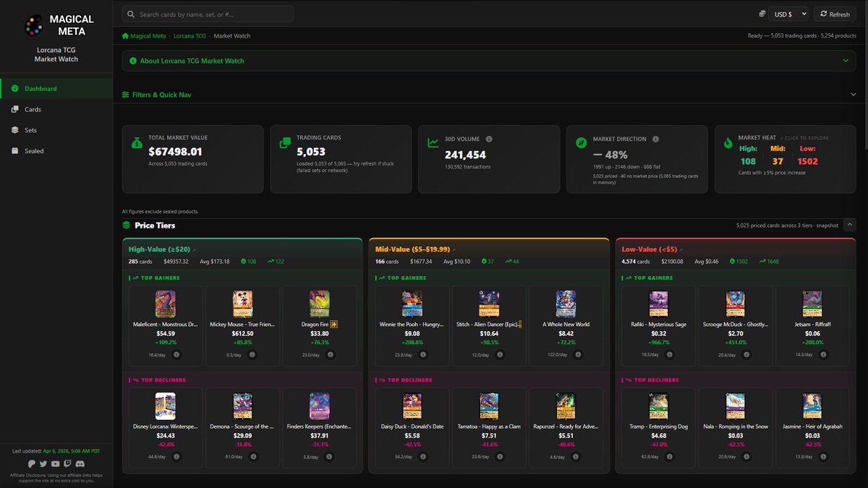Open info icon on Jetsam - Riffraff card
Viewport: 868px width, 488px height.
click(x=824, y=355)
